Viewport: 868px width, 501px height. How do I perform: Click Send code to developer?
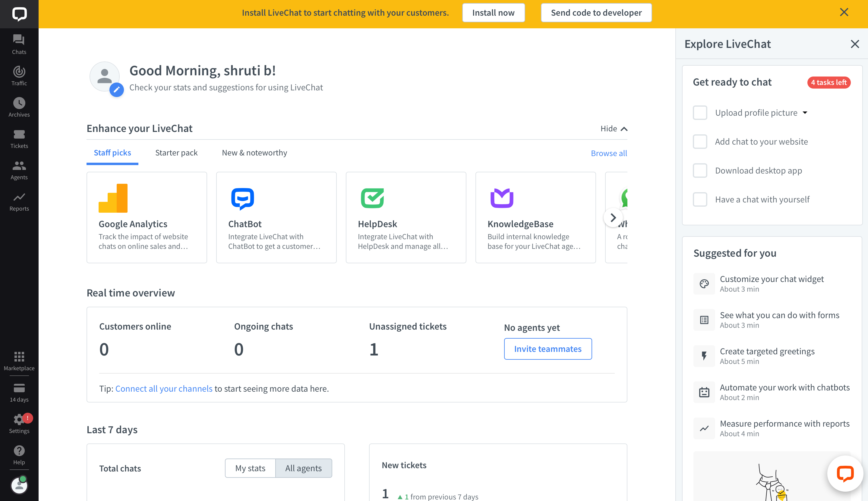596,13
